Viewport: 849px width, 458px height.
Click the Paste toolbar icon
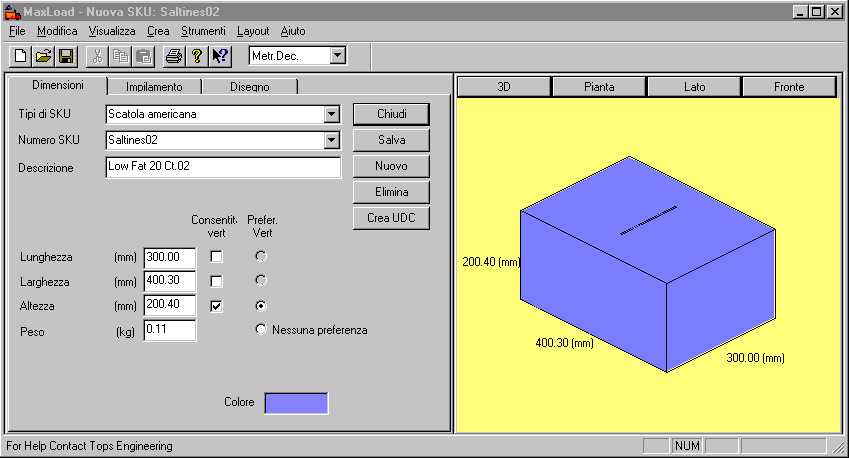pos(143,56)
